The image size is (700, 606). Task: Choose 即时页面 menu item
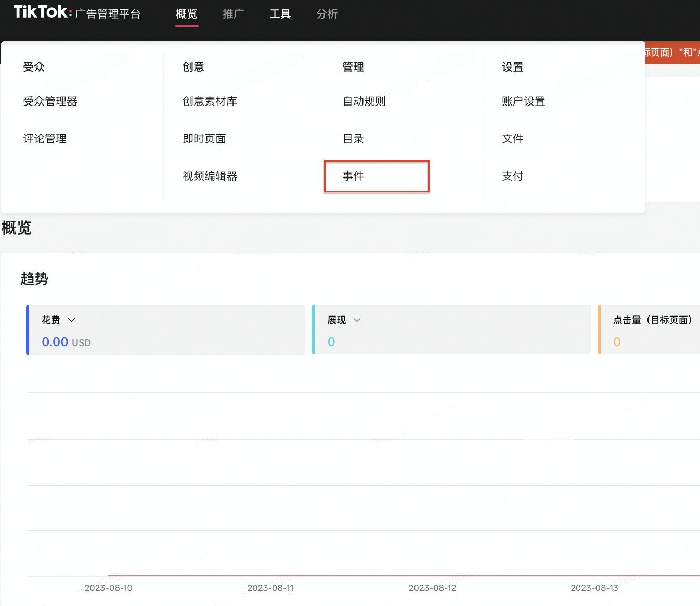pyautogui.click(x=204, y=139)
